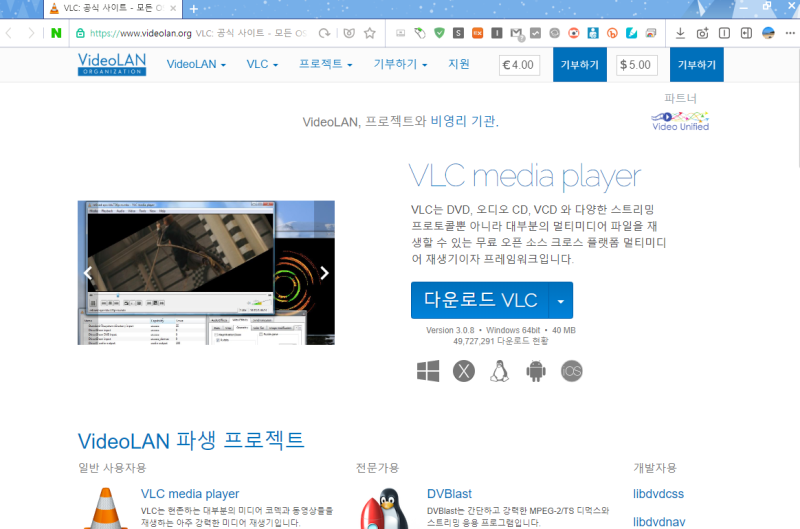
Task: Expand the 기부하기 navigation dropdown menu
Action: click(401, 64)
